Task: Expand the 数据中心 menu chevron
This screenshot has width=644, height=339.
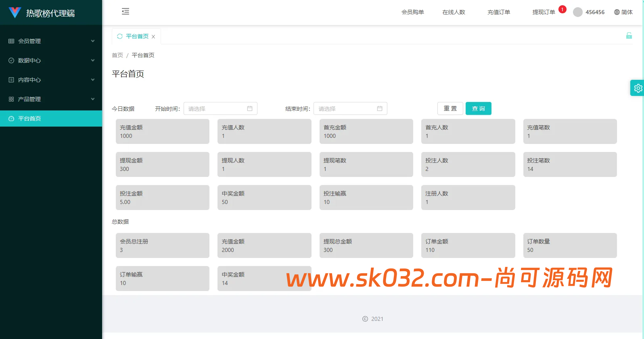Action: (x=93, y=60)
